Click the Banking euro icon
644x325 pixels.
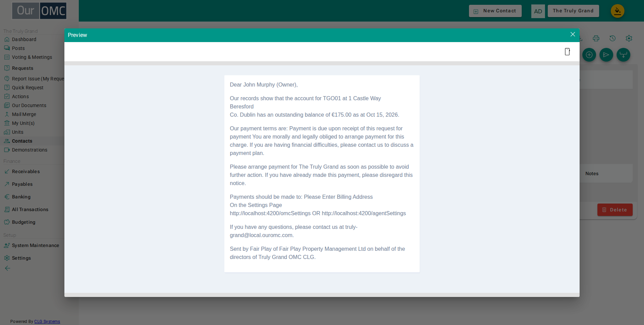(7, 197)
